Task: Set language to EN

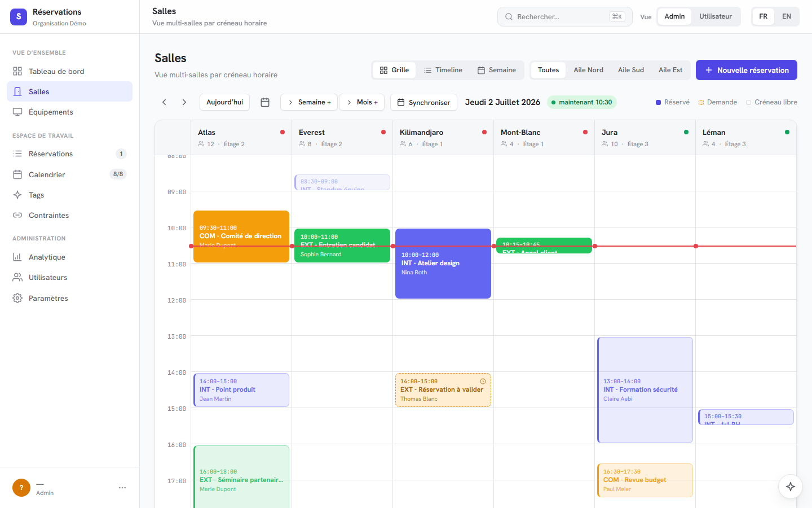Action: click(x=787, y=16)
